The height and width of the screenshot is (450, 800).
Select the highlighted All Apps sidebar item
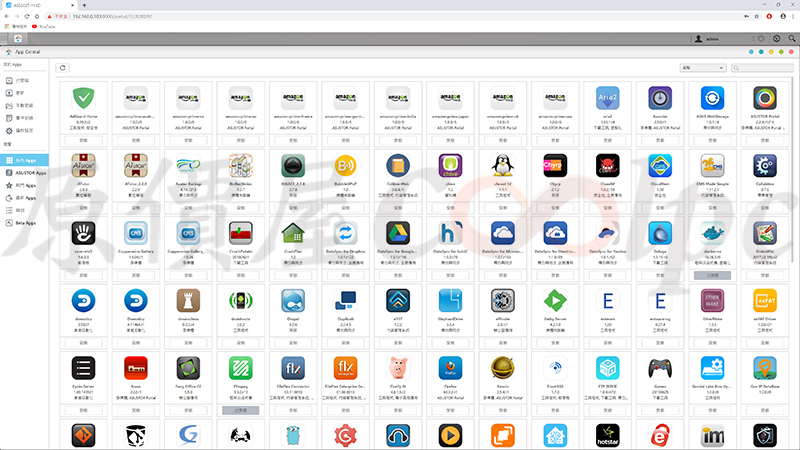pos(24,160)
